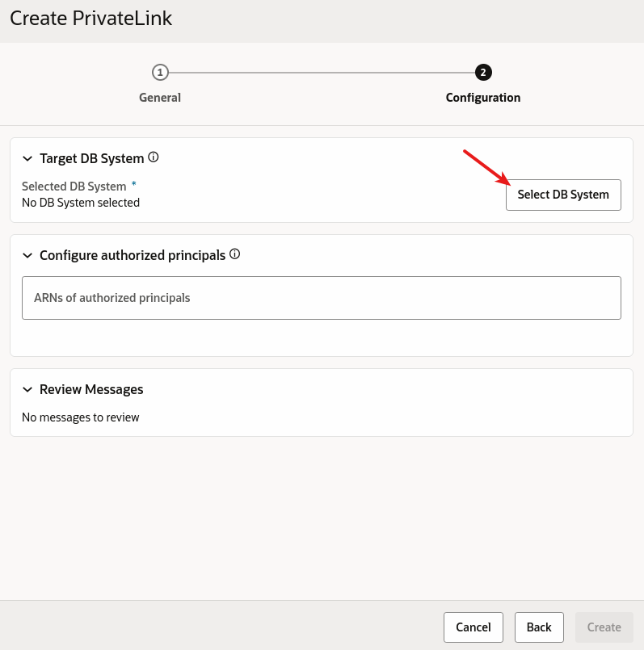This screenshot has height=650, width=644.
Task: Click the Review Messages heading
Action: [91, 390]
